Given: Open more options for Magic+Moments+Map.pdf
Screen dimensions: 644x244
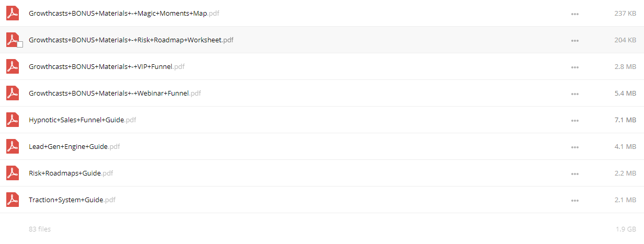Looking at the screenshot, I should point(575,14).
